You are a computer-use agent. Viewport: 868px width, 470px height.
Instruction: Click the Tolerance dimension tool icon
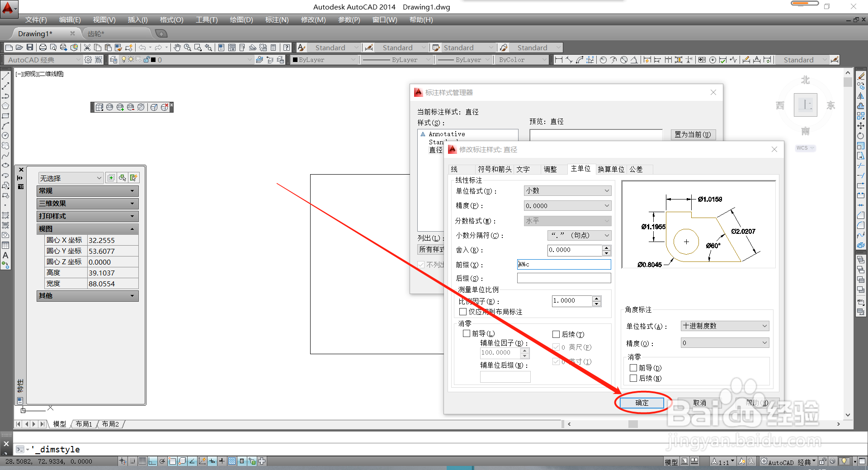tap(702, 60)
